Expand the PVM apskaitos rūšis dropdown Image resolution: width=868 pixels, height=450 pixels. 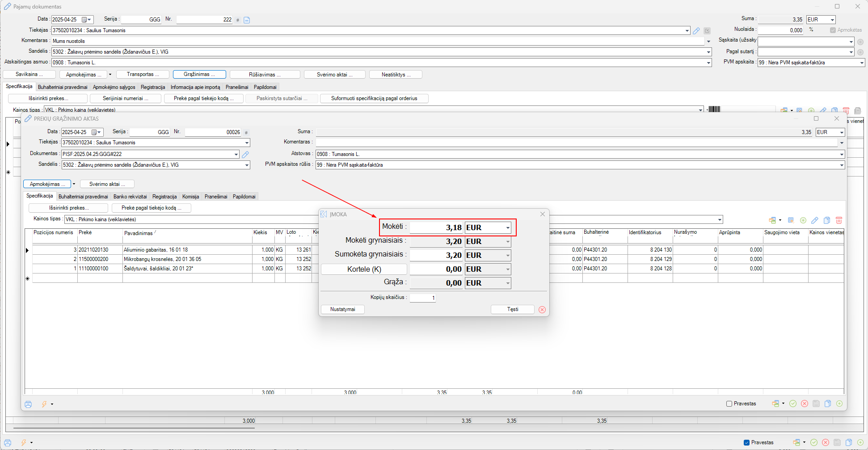point(841,165)
